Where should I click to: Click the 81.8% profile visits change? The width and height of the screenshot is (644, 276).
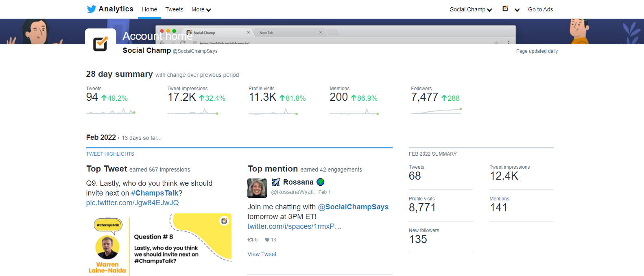coord(293,98)
